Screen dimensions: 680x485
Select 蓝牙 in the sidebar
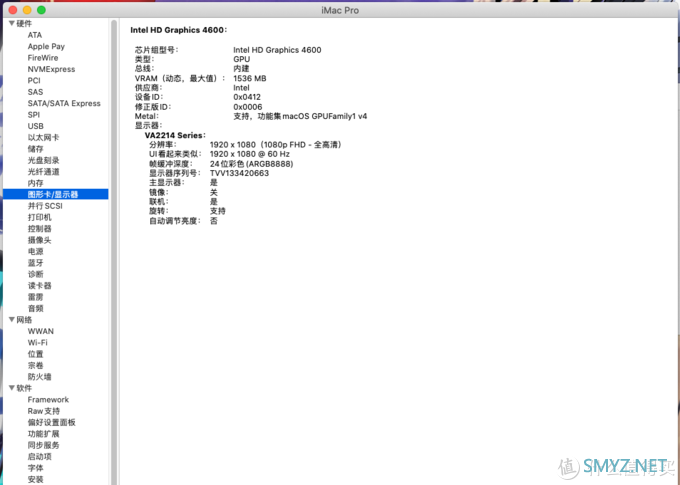click(36, 263)
